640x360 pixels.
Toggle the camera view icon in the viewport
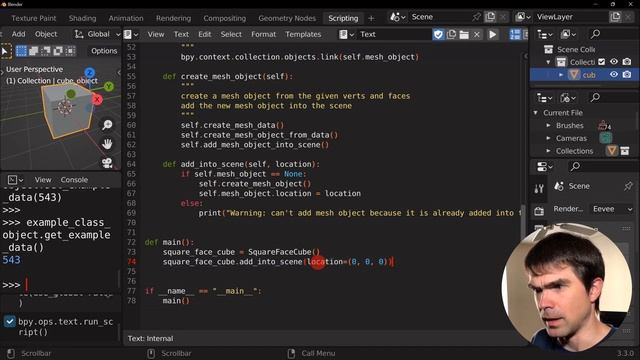(107, 163)
